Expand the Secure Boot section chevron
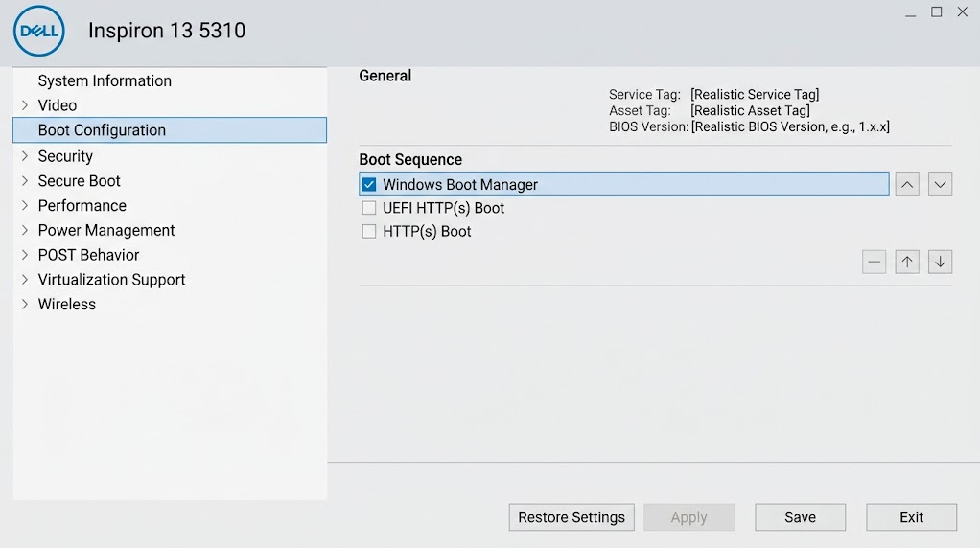This screenshot has height=548, width=980. (x=25, y=181)
